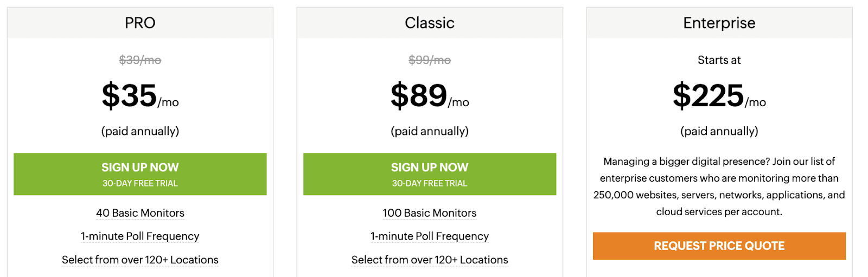868x277 pixels.
Task: Select the 120+ Locations link under PRO
Action: click(140, 260)
